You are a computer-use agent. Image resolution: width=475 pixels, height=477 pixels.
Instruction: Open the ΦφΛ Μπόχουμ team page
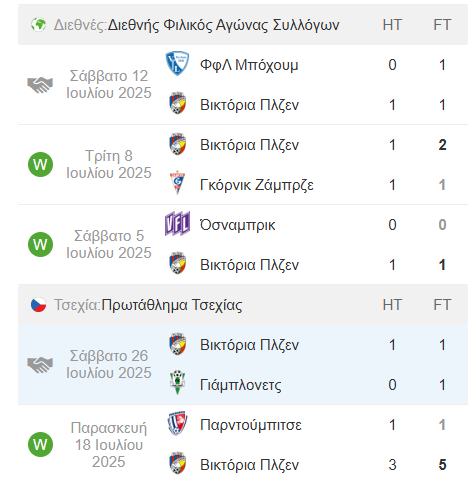pos(249,65)
